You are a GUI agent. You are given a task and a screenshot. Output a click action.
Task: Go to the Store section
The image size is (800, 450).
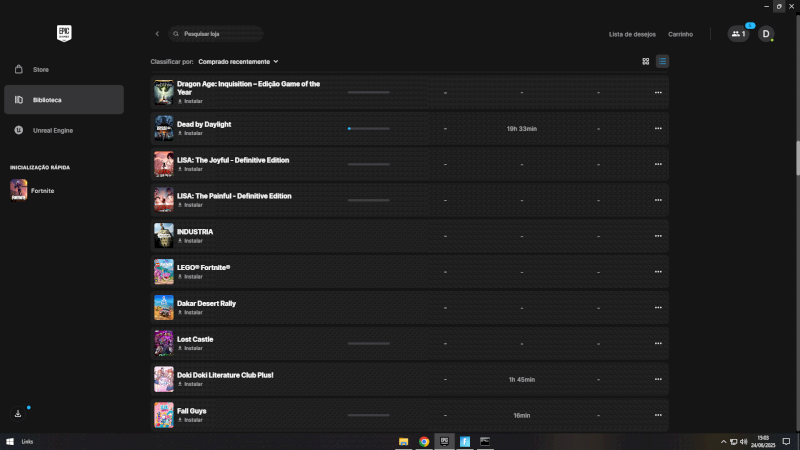pyautogui.click(x=64, y=69)
